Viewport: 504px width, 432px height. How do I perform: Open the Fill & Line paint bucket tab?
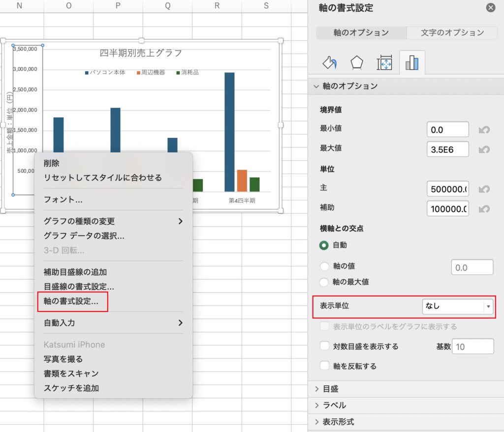329,62
